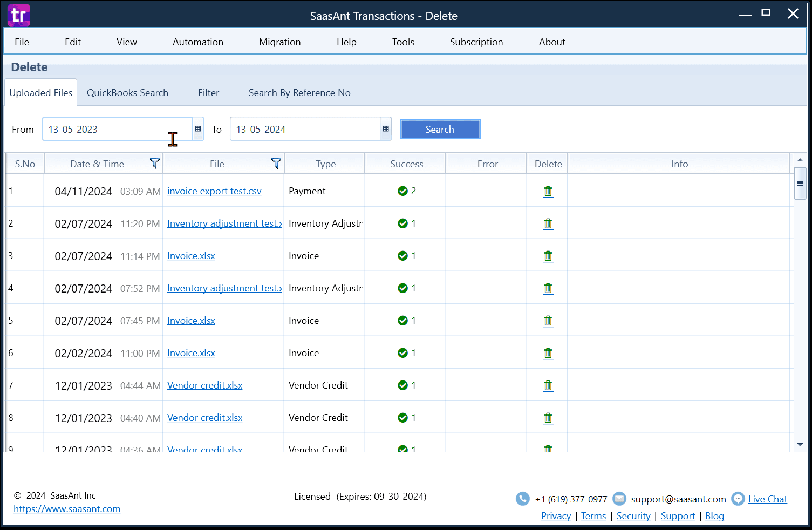Image resolution: width=812 pixels, height=530 pixels.
Task: Click the scrollbar up arrow
Action: (800, 160)
